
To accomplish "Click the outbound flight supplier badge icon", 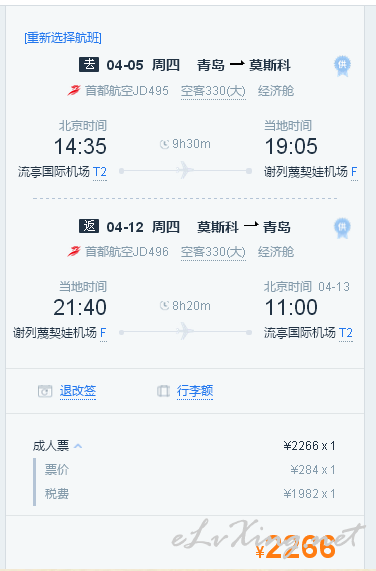I will [342, 66].
